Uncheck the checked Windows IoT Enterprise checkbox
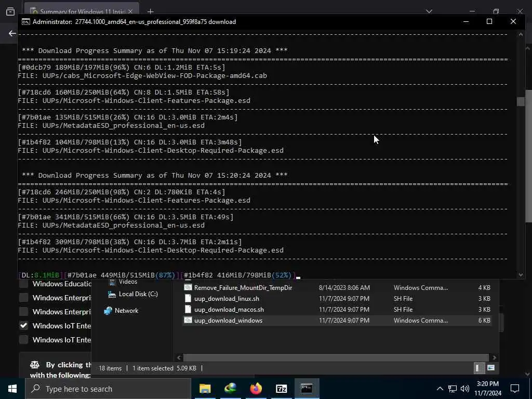Screen dimensions: 532x399 23,326
